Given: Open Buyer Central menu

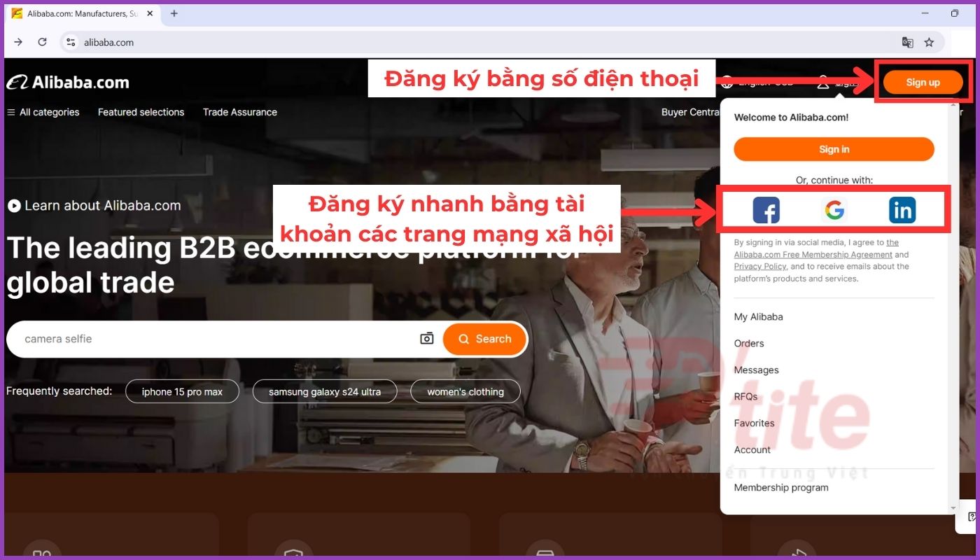Looking at the screenshot, I should coord(690,112).
